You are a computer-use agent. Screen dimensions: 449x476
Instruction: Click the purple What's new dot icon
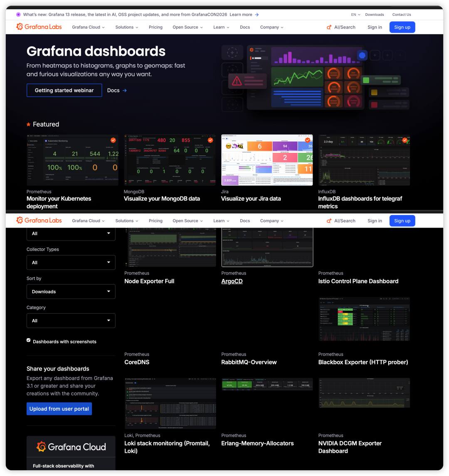[x=18, y=14]
